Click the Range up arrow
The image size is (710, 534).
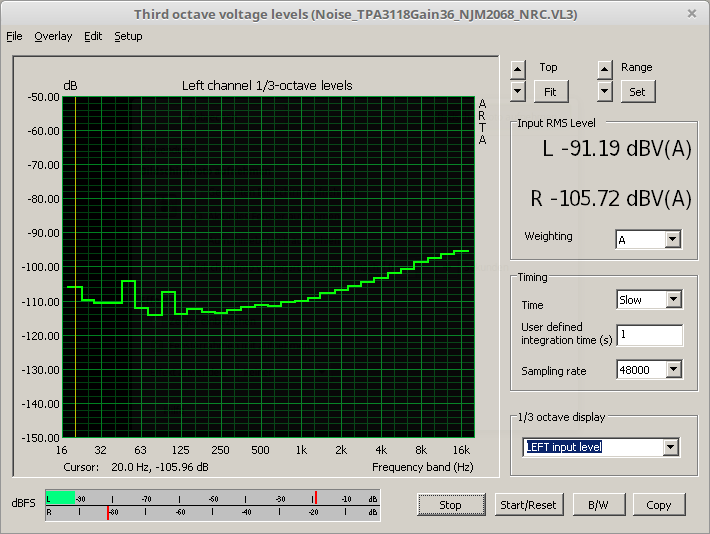[x=604, y=69]
